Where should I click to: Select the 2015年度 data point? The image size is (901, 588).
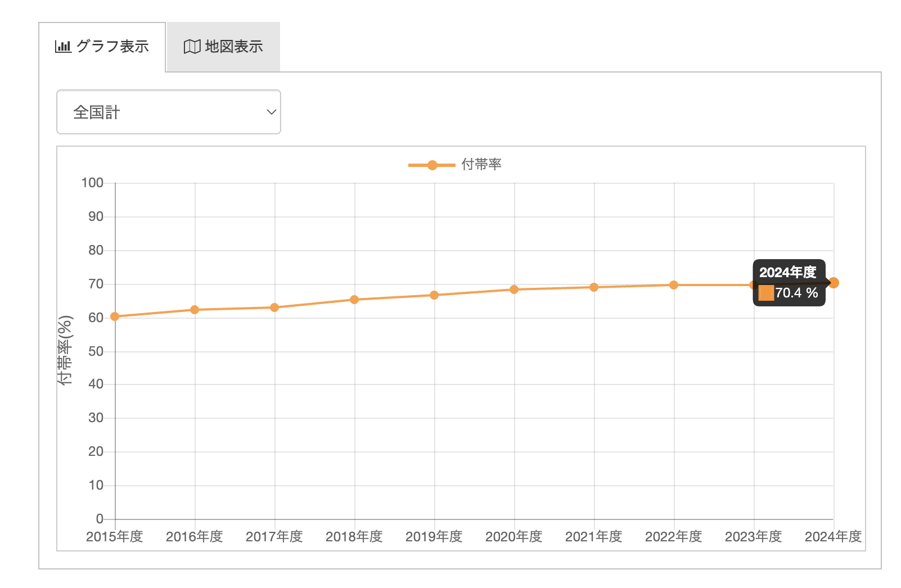115,316
